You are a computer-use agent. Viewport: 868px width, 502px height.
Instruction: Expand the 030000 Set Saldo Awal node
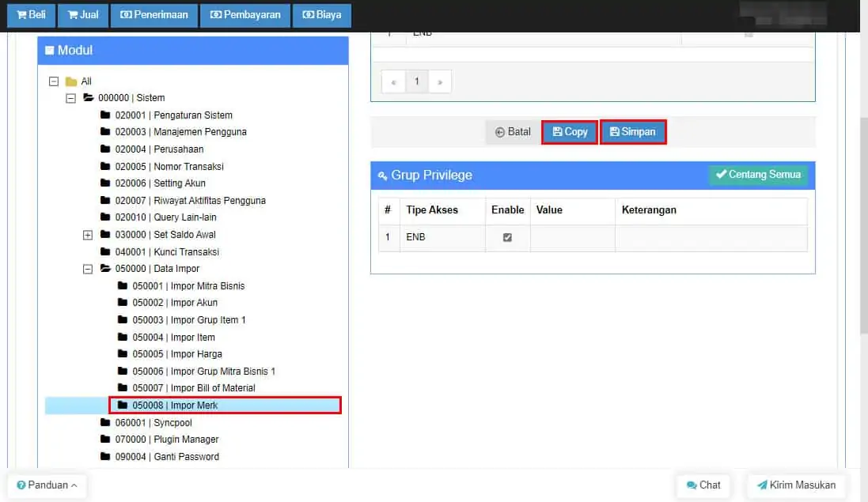coord(88,235)
